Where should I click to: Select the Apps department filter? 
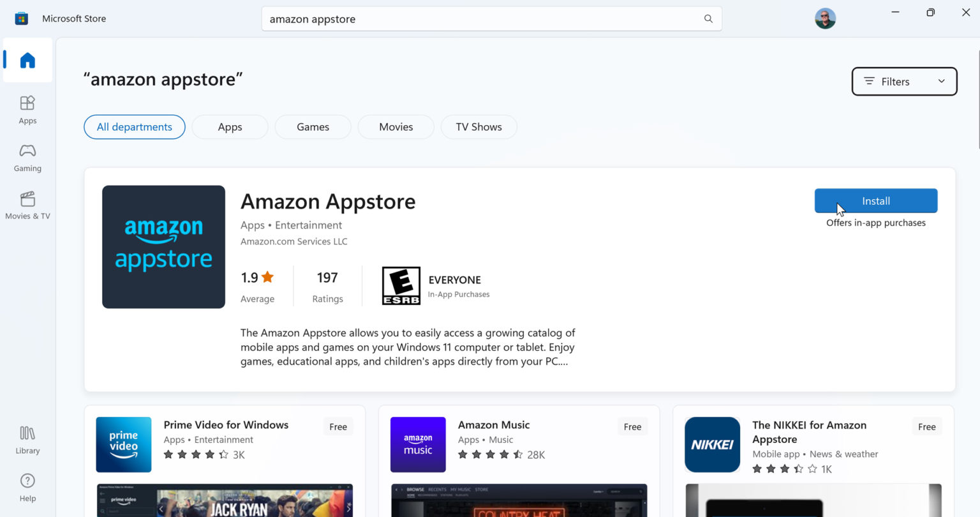pyautogui.click(x=230, y=126)
